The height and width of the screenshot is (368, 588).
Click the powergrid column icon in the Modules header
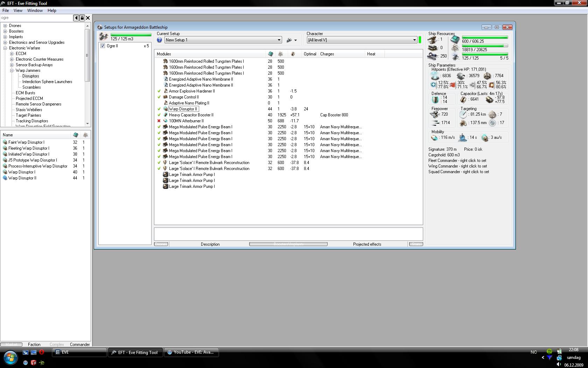click(281, 54)
